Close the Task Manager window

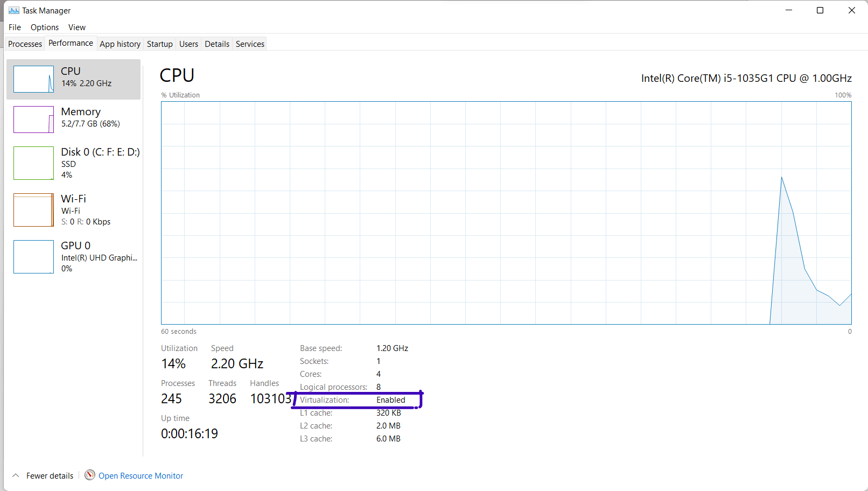[852, 10]
